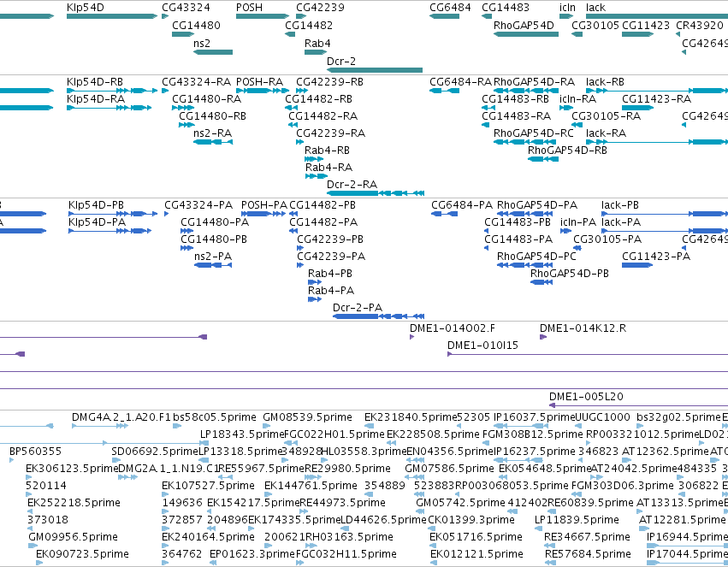Click BAC end DME1-014O02.F
The height and width of the screenshot is (567, 728).
453,328
